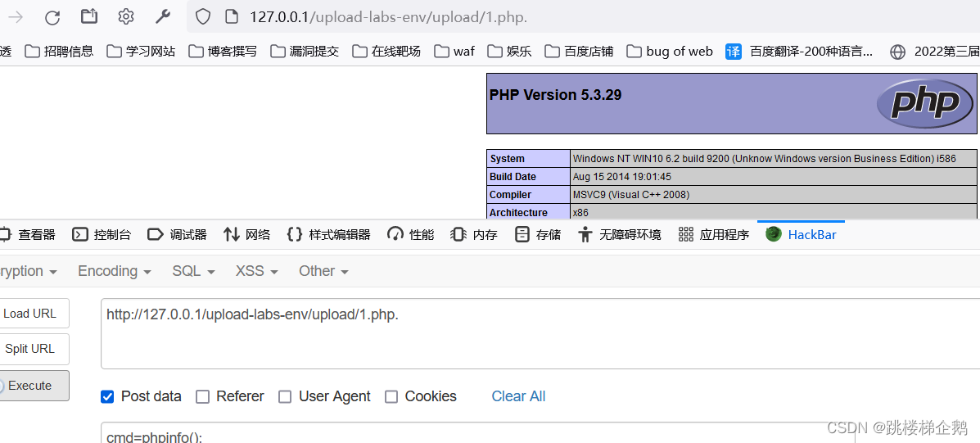Open the XSS dropdown menu
The height and width of the screenshot is (443, 980).
coord(256,271)
